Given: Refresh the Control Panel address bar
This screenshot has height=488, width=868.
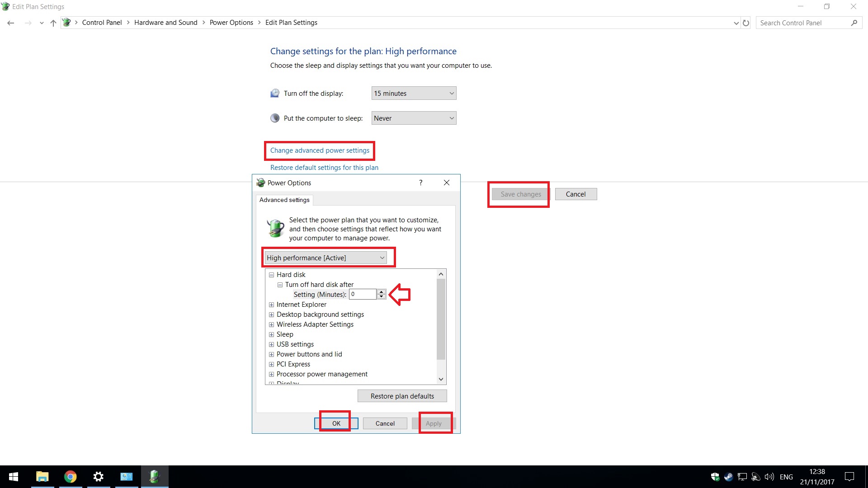Looking at the screenshot, I should [746, 23].
